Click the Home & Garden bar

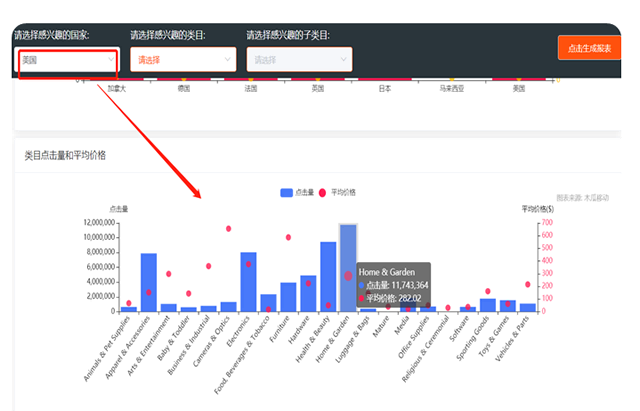(348, 268)
